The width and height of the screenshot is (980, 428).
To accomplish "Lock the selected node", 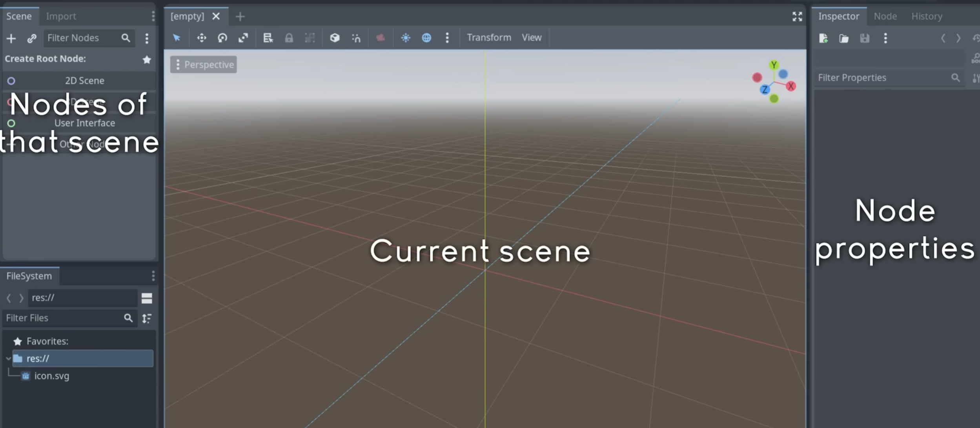I will (289, 38).
